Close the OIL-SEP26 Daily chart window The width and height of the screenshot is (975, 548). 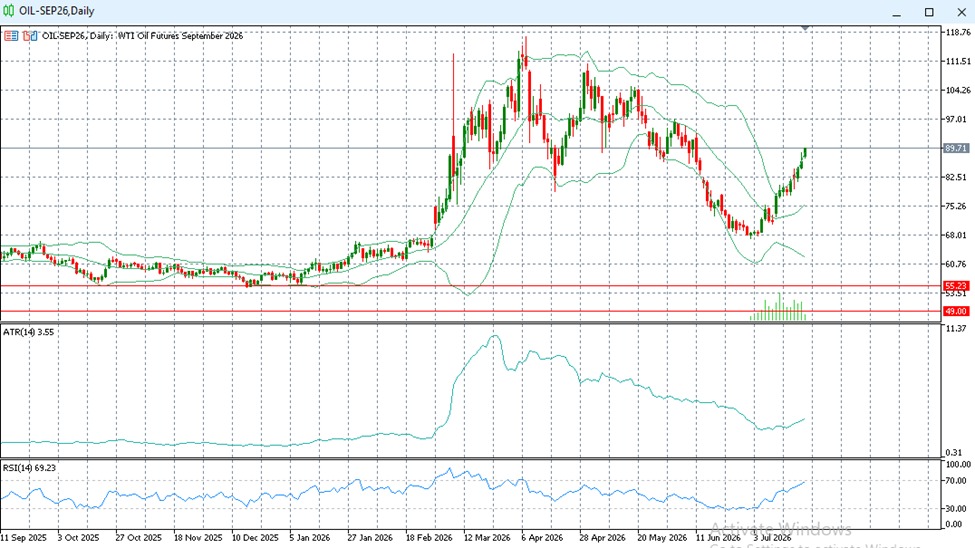961,12
